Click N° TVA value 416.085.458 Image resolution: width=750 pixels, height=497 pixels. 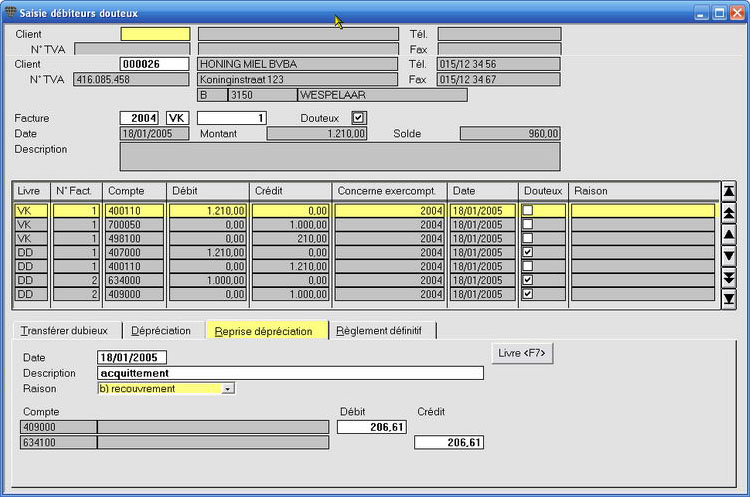pyautogui.click(x=131, y=79)
